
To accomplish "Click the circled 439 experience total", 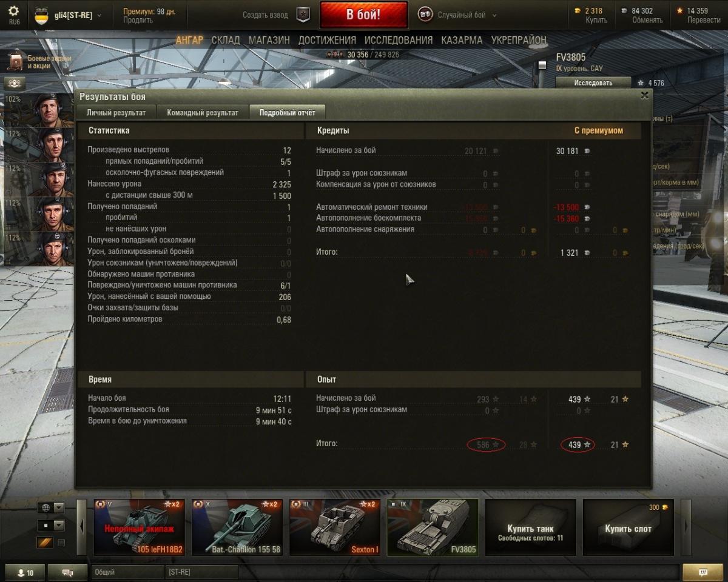I will pos(578,445).
